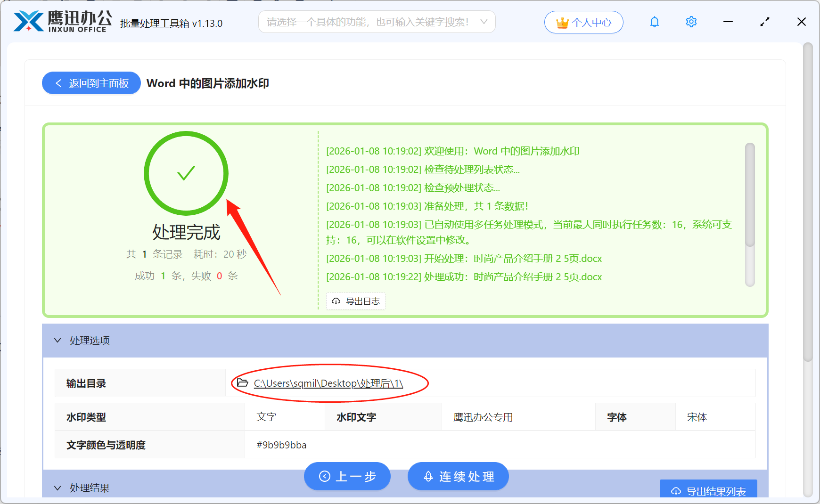Click the fullscreen expand arrow icon
The height and width of the screenshot is (504, 820).
[x=764, y=22]
